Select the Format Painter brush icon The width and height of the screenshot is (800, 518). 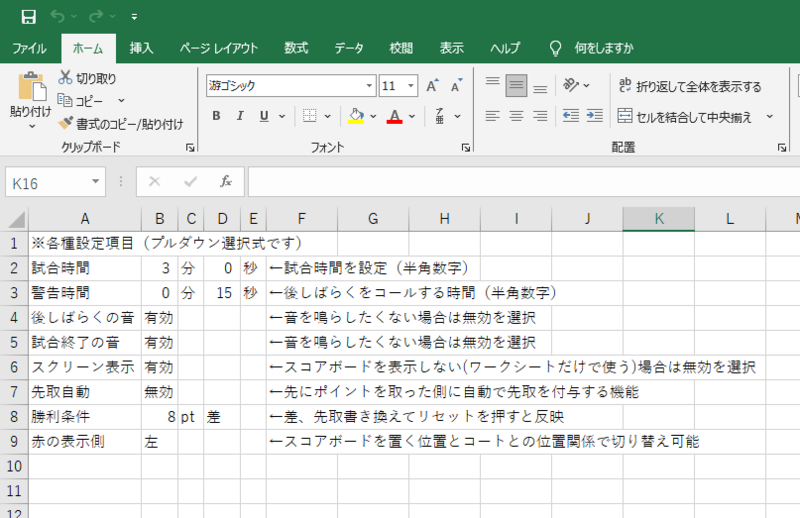[x=66, y=123]
